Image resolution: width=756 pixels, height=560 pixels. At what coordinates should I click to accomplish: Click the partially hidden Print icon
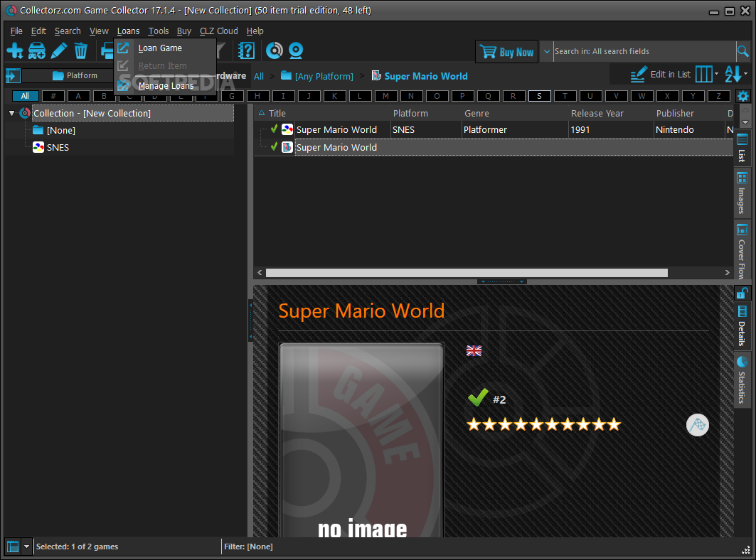coord(107,50)
